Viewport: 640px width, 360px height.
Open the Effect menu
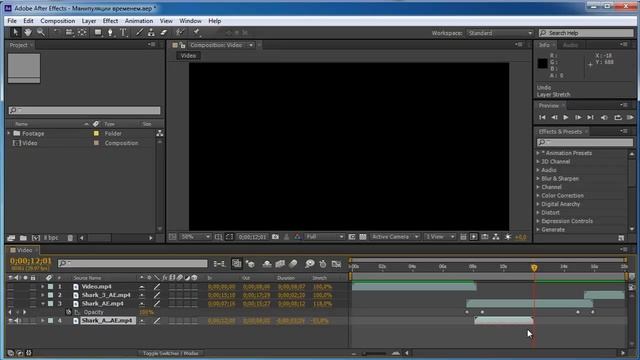coord(110,21)
